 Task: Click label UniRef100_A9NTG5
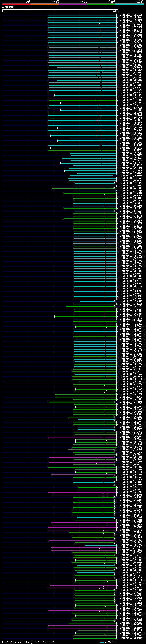coord(131,173)
